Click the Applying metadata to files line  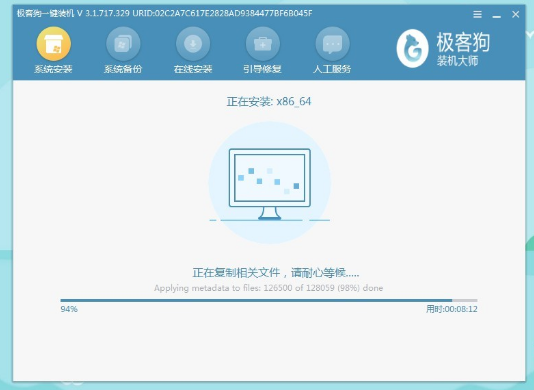point(268,288)
